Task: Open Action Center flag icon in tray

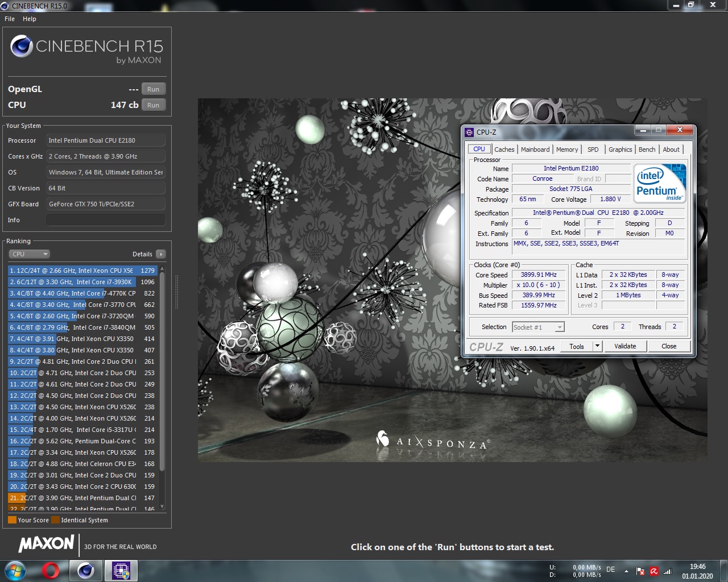Action: click(640, 571)
